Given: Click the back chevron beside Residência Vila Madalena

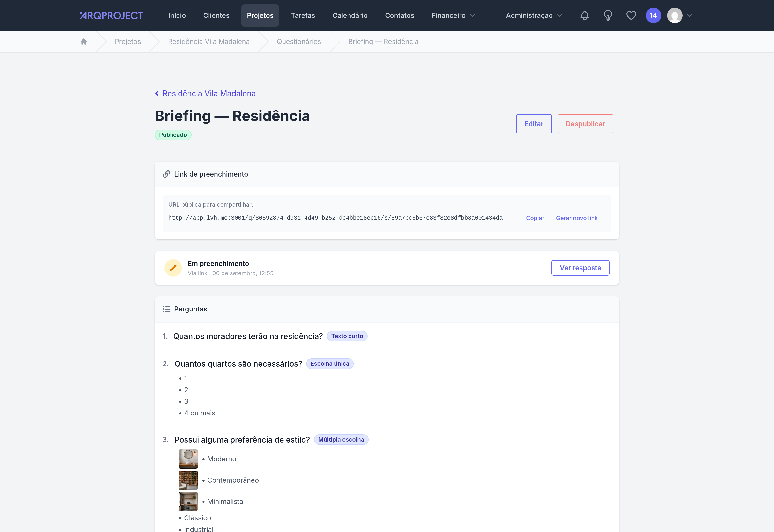Looking at the screenshot, I should tap(157, 94).
